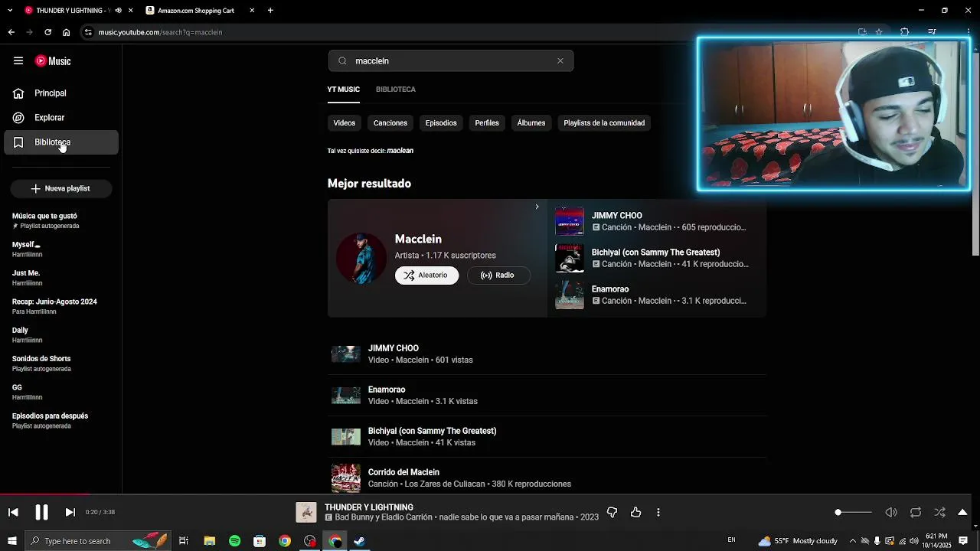Click the YouTube Music logo
Screen dimensions: 980x551
pyautogui.click(x=53, y=61)
